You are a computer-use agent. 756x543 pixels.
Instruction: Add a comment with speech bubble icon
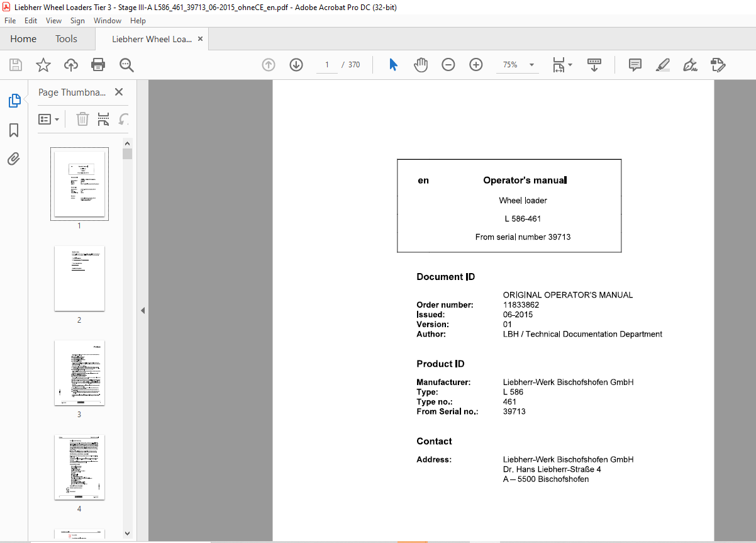pyautogui.click(x=635, y=65)
